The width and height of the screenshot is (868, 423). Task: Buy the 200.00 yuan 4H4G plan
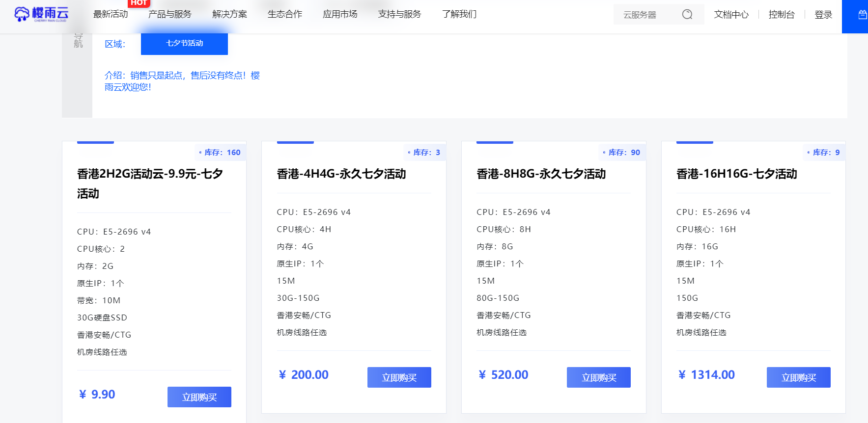[399, 377]
